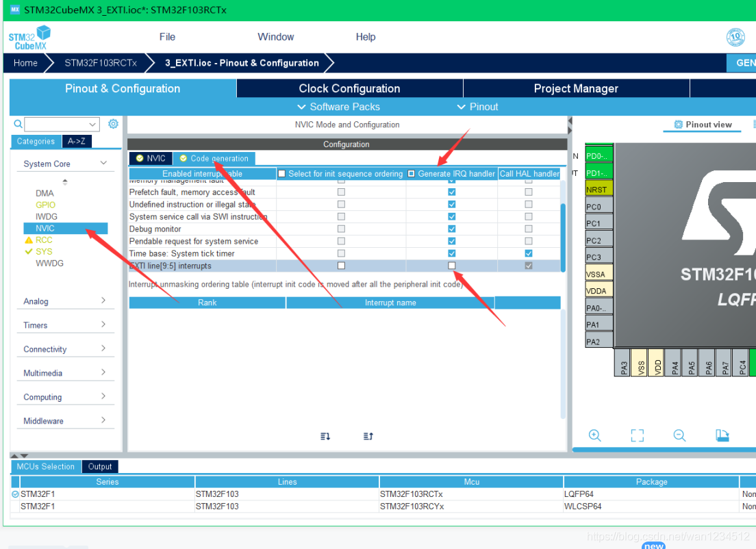756x549 pixels.
Task: Click the STM32CubeMX logo
Action: [30, 38]
